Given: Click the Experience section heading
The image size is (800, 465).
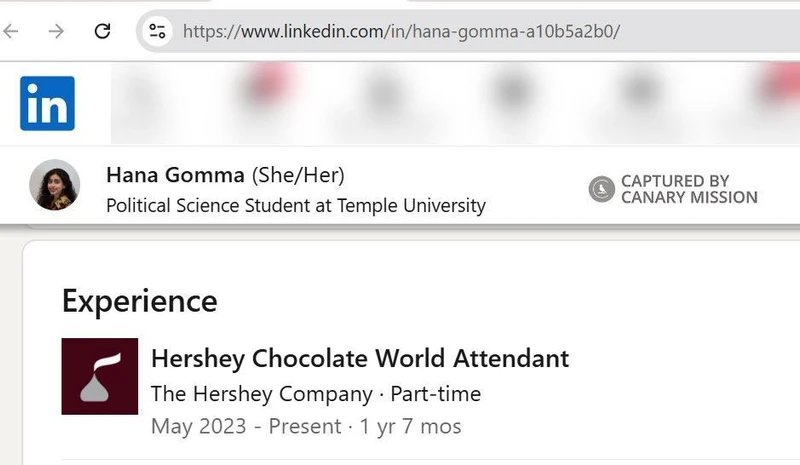Looking at the screenshot, I should [x=139, y=300].
